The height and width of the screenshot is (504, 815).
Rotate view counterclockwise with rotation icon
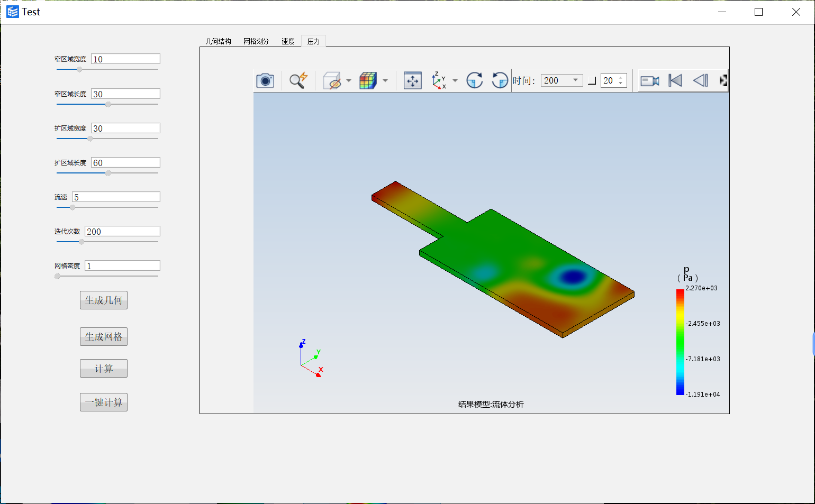point(500,80)
